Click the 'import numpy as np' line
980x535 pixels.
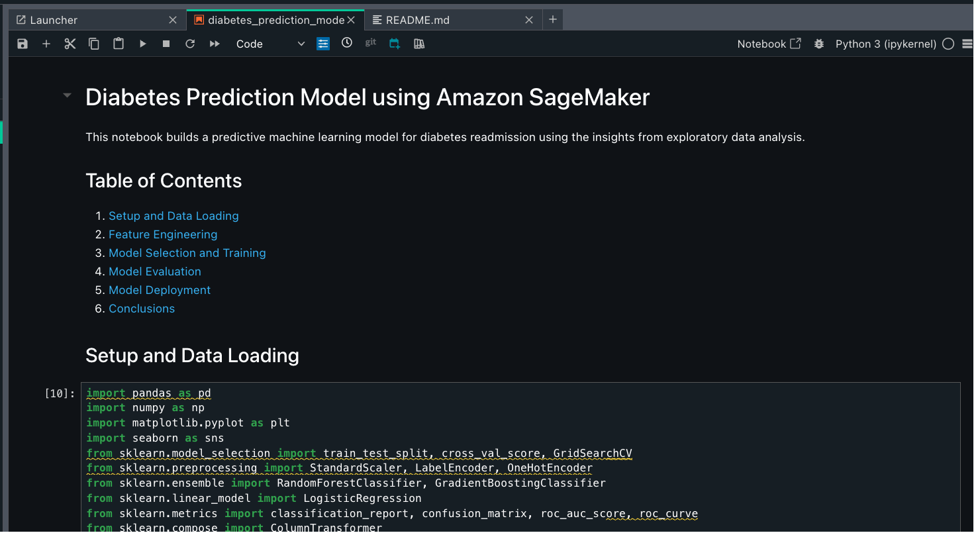click(146, 408)
